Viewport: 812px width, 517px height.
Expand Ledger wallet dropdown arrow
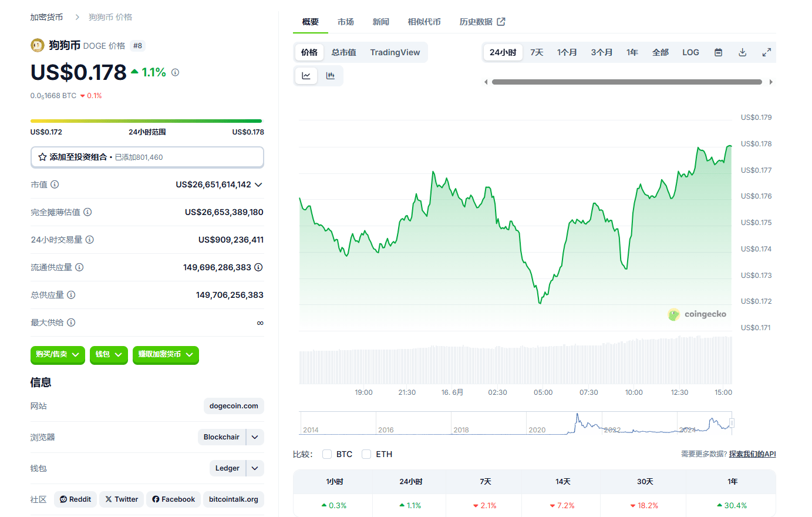pos(255,468)
